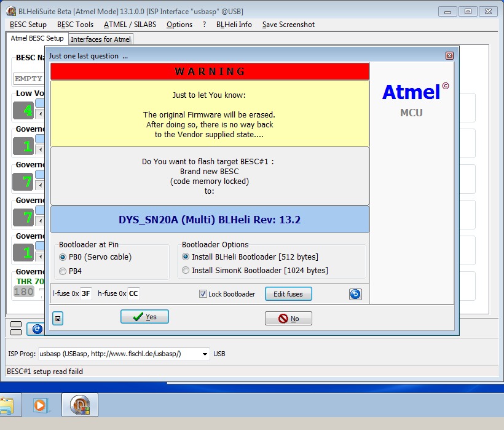Open the Options menu
The image size is (504, 430).
179,25
